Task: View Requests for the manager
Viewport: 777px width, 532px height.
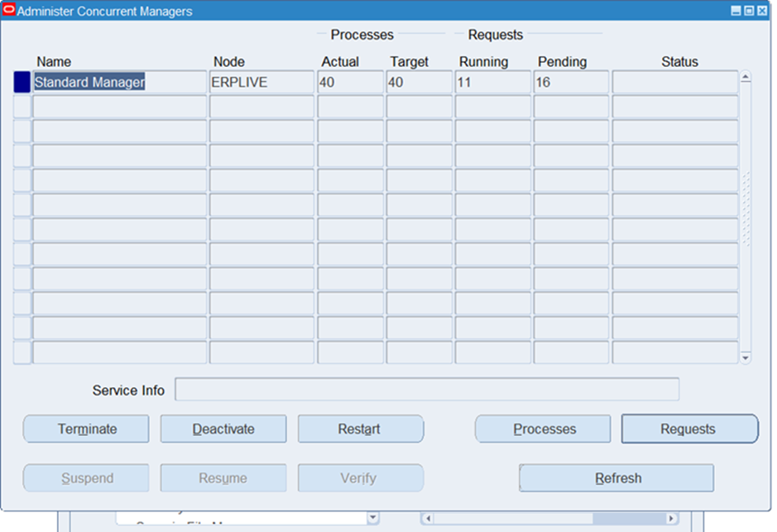Action: coord(688,429)
